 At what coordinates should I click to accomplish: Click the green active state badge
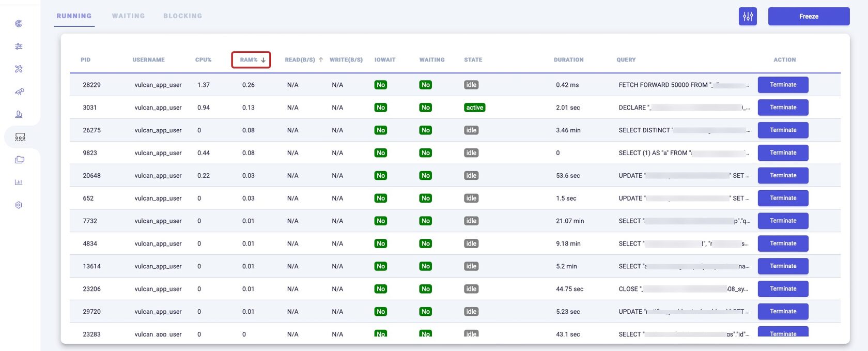474,108
